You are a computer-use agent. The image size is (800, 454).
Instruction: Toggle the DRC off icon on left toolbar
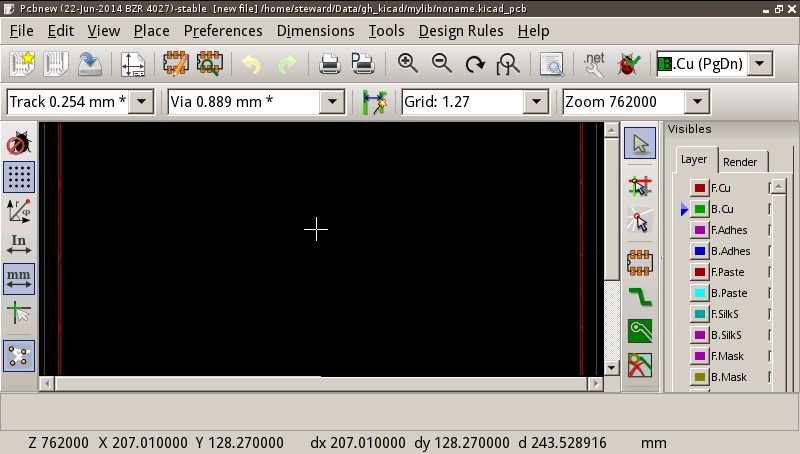click(x=19, y=143)
